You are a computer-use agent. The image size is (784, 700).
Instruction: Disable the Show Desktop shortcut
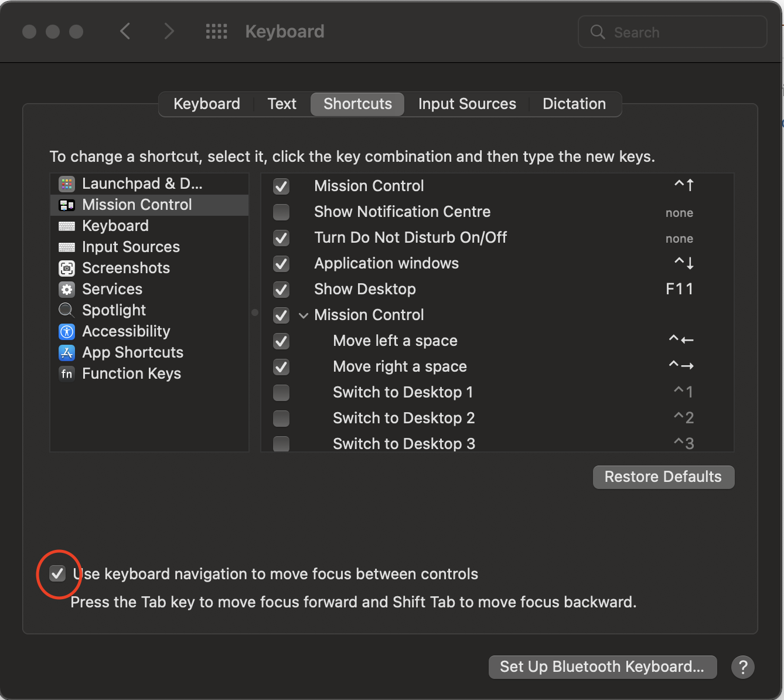[x=281, y=290]
